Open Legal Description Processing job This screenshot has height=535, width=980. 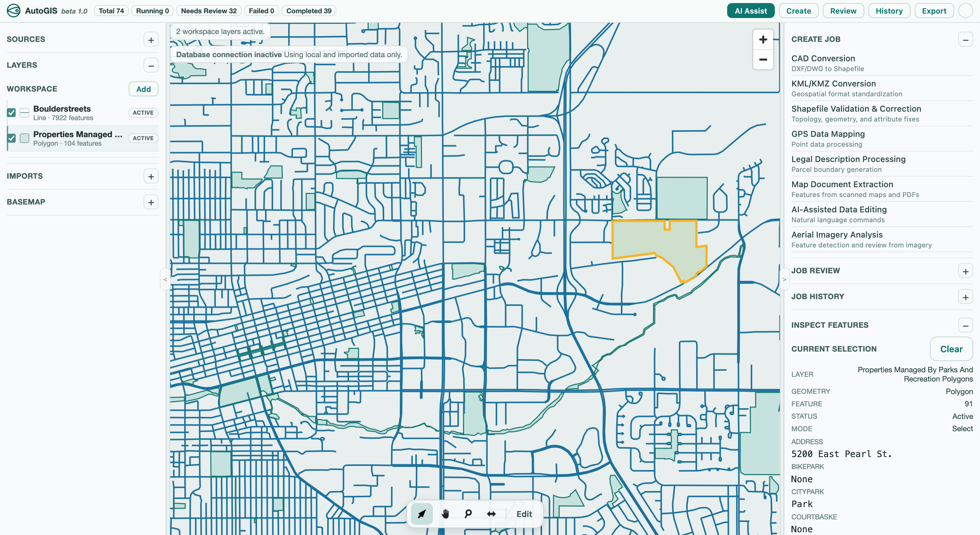pyautogui.click(x=881, y=164)
